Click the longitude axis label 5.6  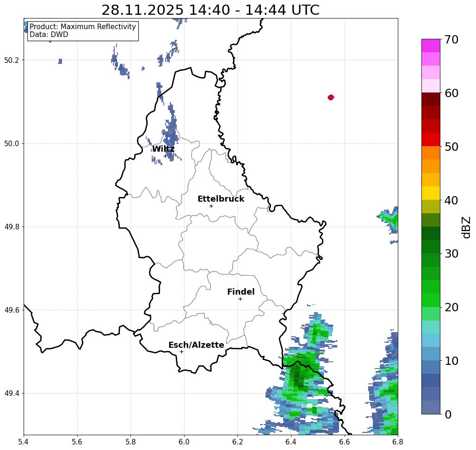pyautogui.click(x=77, y=442)
